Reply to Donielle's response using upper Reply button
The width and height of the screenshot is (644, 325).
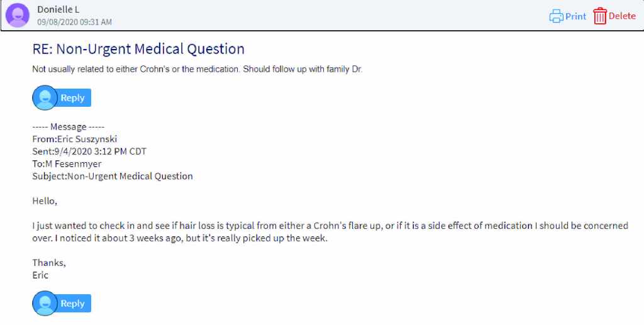pyautogui.click(x=72, y=97)
